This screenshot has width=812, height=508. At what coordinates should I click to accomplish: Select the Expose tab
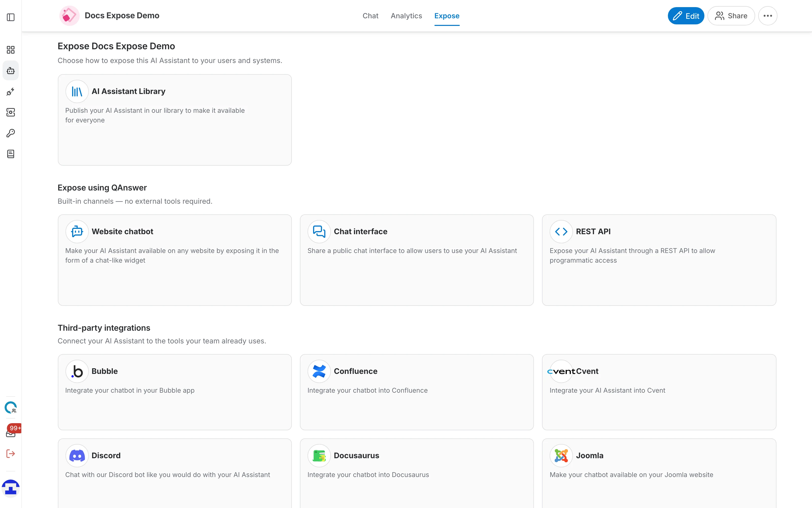pyautogui.click(x=447, y=16)
